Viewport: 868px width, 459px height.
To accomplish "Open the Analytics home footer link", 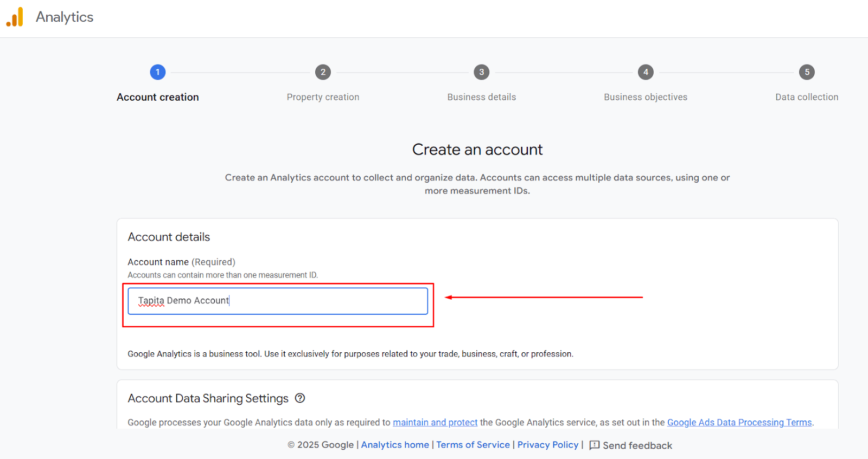I will click(395, 445).
